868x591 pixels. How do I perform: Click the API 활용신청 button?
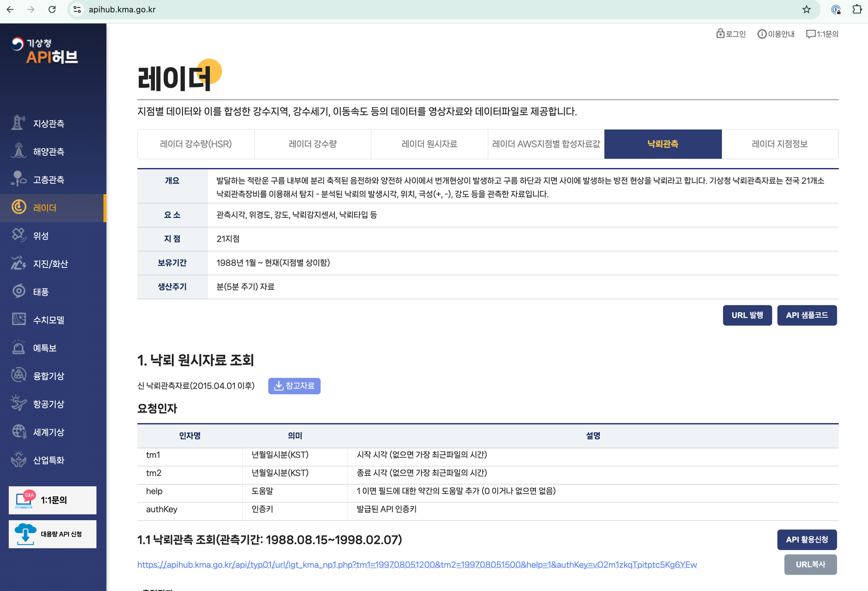[806, 539]
